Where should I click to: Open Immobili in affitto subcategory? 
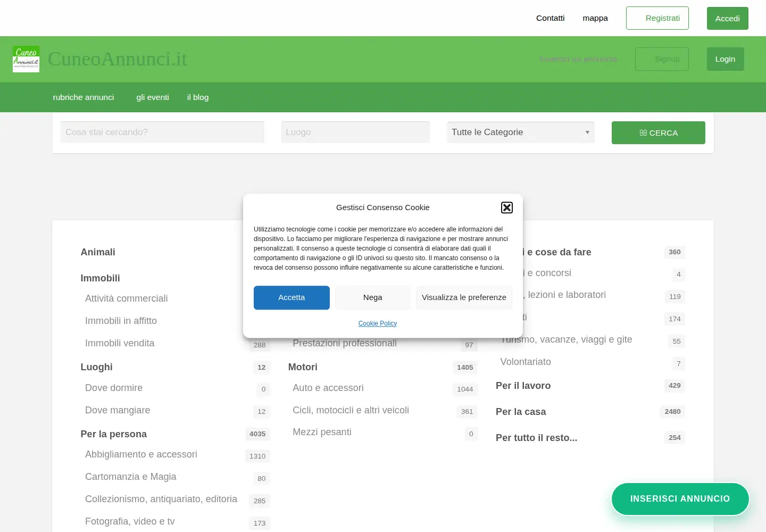pos(121,321)
